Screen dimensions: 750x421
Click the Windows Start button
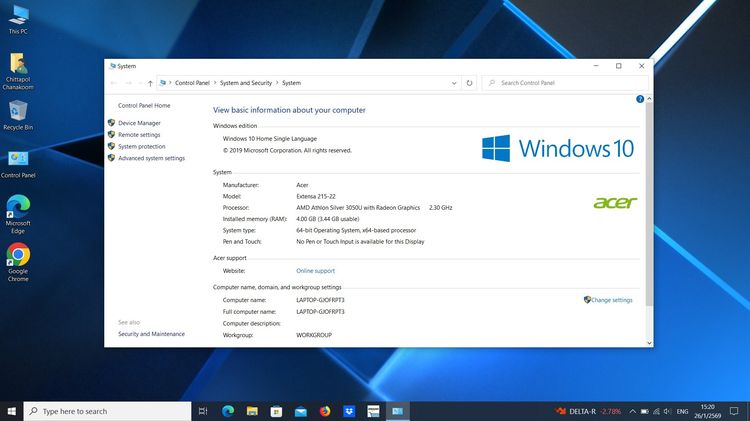click(x=11, y=411)
